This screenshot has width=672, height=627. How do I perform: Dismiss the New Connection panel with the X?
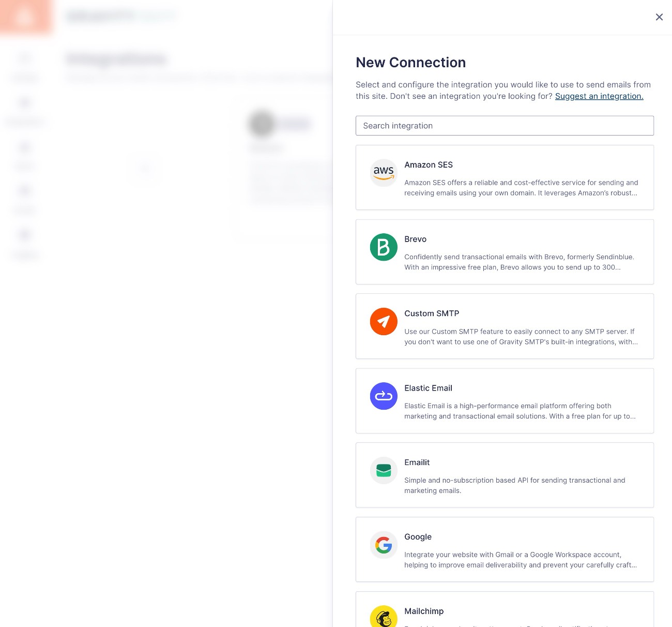tap(659, 17)
